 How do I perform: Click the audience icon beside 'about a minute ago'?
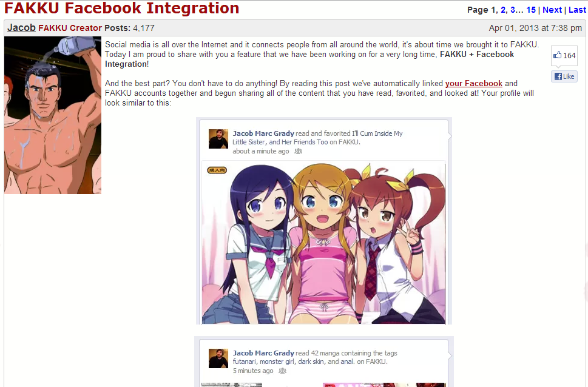coord(298,151)
